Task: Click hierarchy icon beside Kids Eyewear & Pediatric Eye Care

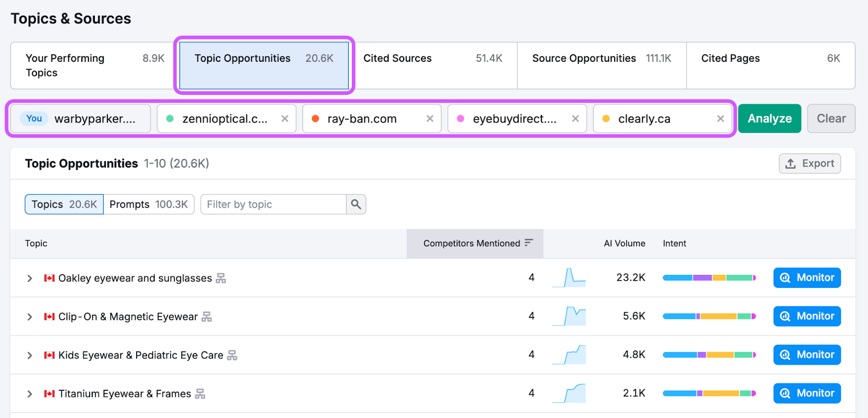Action: (232, 355)
